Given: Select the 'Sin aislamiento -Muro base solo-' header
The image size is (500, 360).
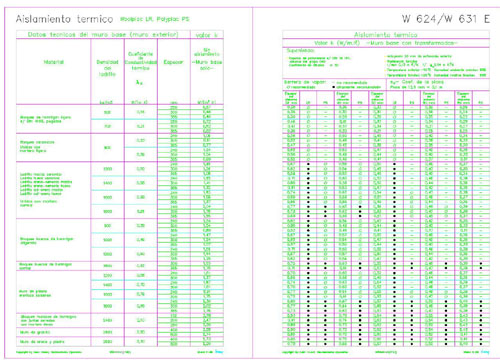Looking at the screenshot, I should coord(207,59).
